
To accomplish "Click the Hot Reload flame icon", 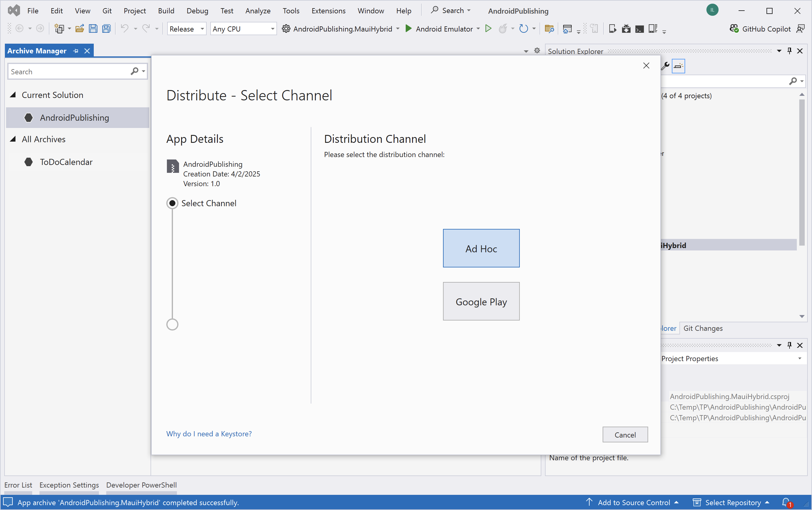I will click(x=503, y=29).
